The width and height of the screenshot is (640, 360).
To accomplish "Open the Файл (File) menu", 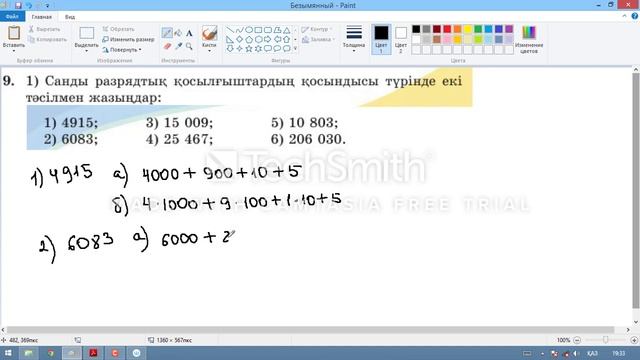I will [12, 17].
